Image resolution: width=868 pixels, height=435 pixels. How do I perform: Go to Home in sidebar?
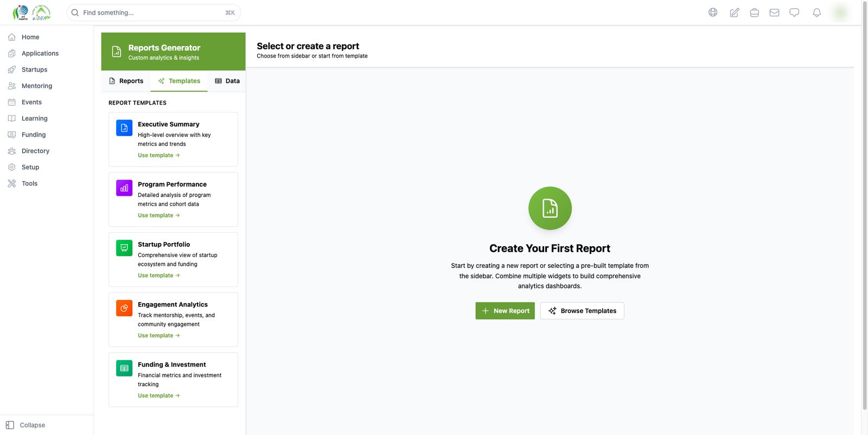(47, 37)
